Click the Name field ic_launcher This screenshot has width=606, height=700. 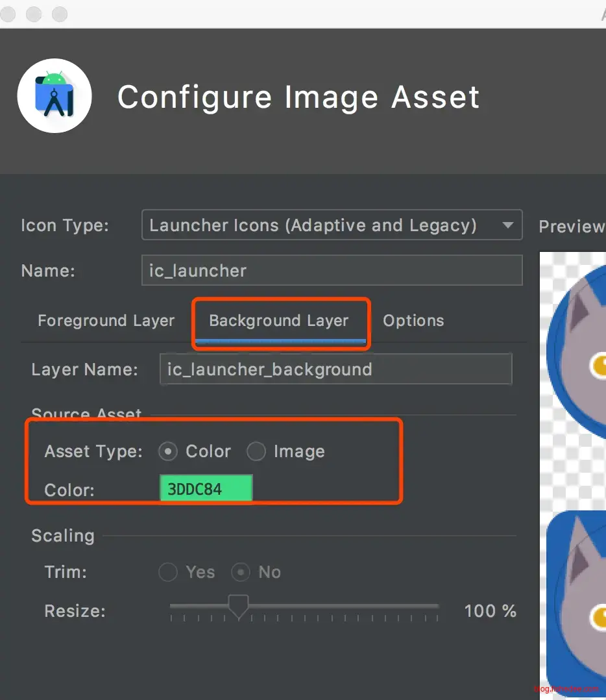point(332,270)
